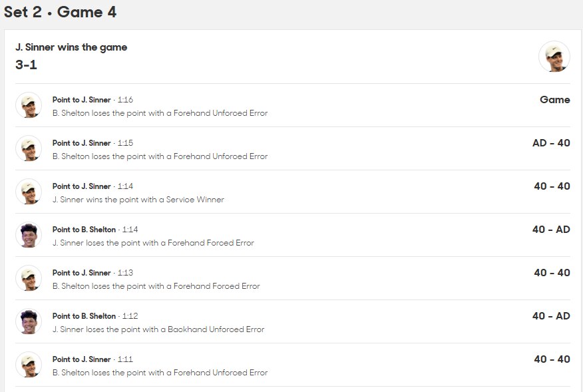Click B. Shelton's avatar on the 1:14 point
This screenshot has height=392, width=583.
click(x=29, y=235)
